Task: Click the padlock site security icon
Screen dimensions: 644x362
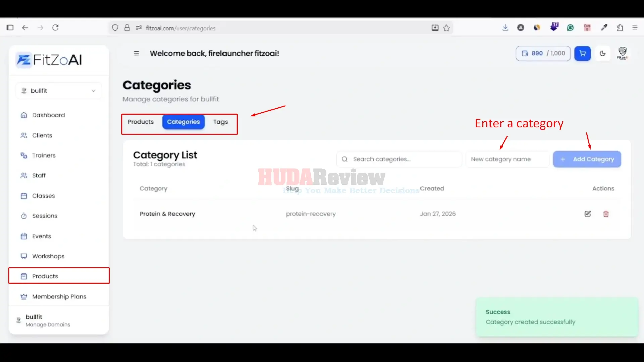Action: (127, 28)
